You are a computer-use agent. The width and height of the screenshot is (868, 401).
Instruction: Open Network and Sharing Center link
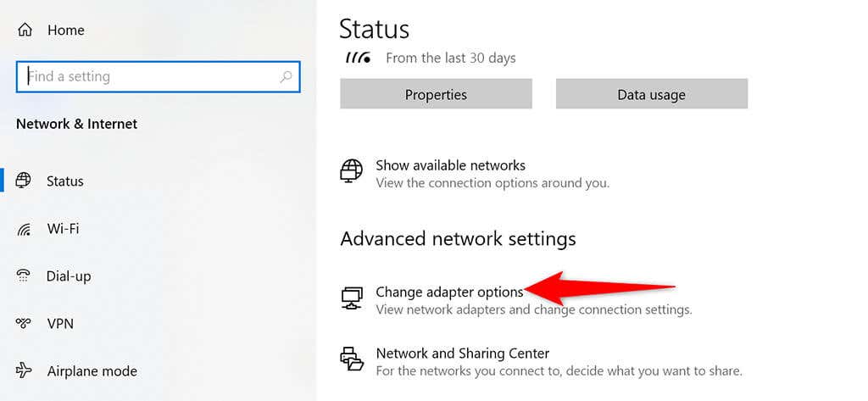tap(462, 353)
